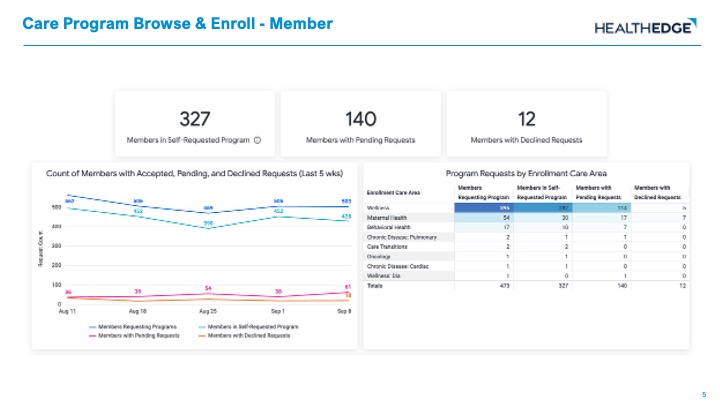Open the 12 Declined Requests card
The height and width of the screenshot is (405, 720).
click(525, 123)
